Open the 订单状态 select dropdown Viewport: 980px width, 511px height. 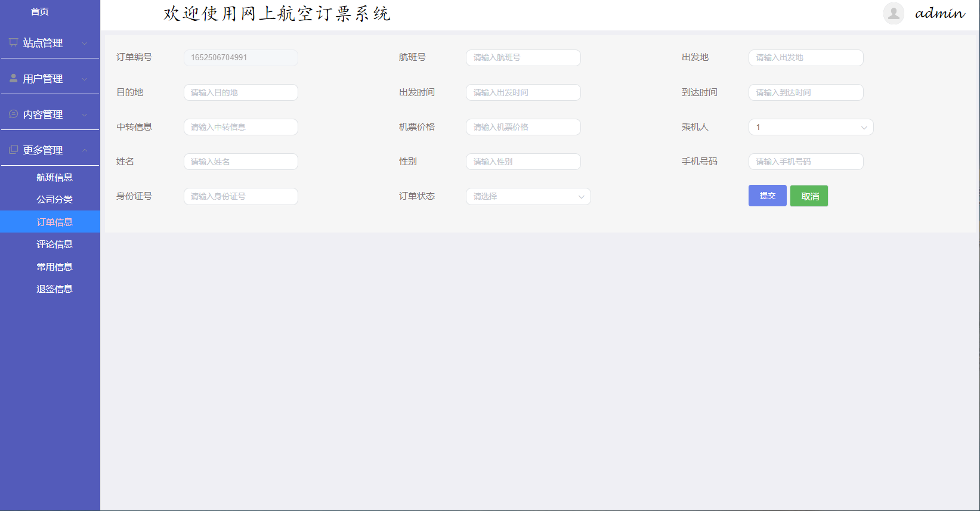(528, 196)
